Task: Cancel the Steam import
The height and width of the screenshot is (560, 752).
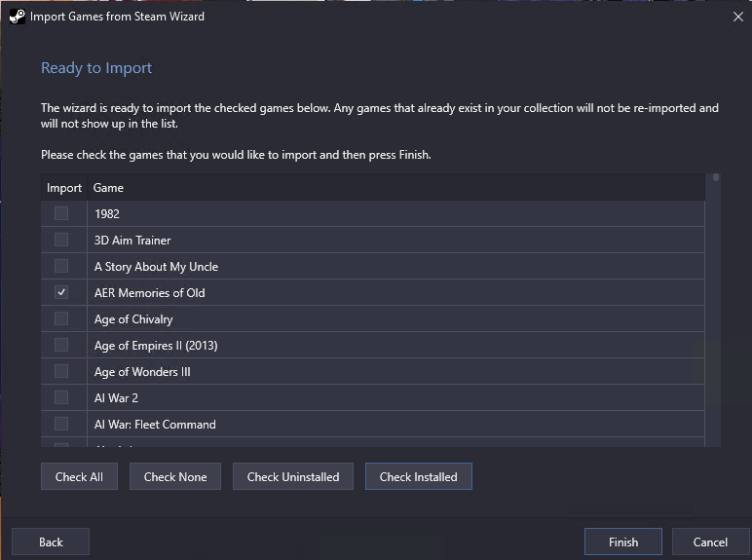Action: pos(710,541)
